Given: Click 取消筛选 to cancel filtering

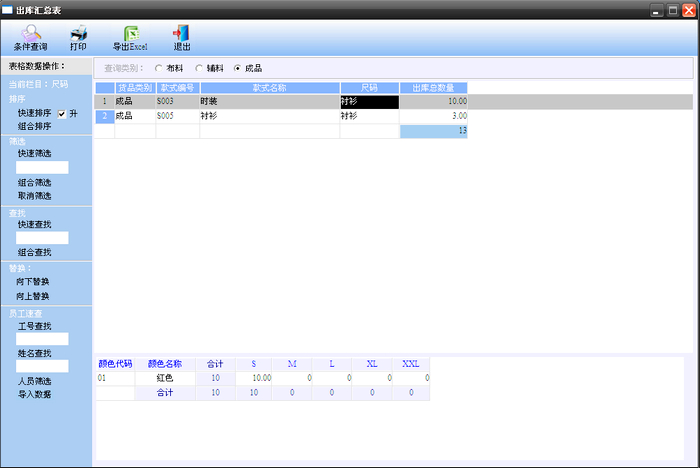Looking at the screenshot, I should (35, 196).
